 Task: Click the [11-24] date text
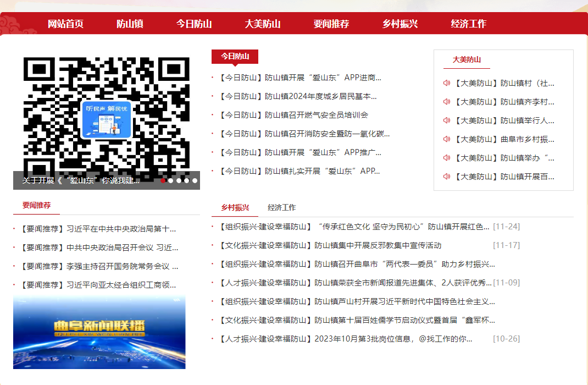coord(506,227)
